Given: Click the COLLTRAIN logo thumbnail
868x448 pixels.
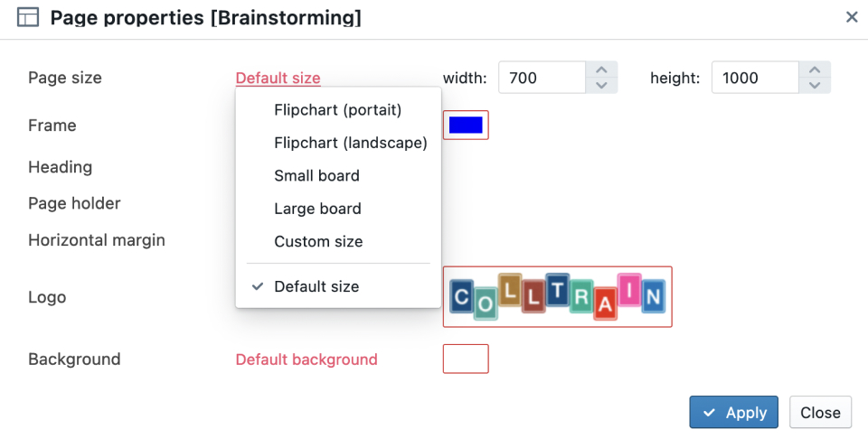Looking at the screenshot, I should click(557, 296).
